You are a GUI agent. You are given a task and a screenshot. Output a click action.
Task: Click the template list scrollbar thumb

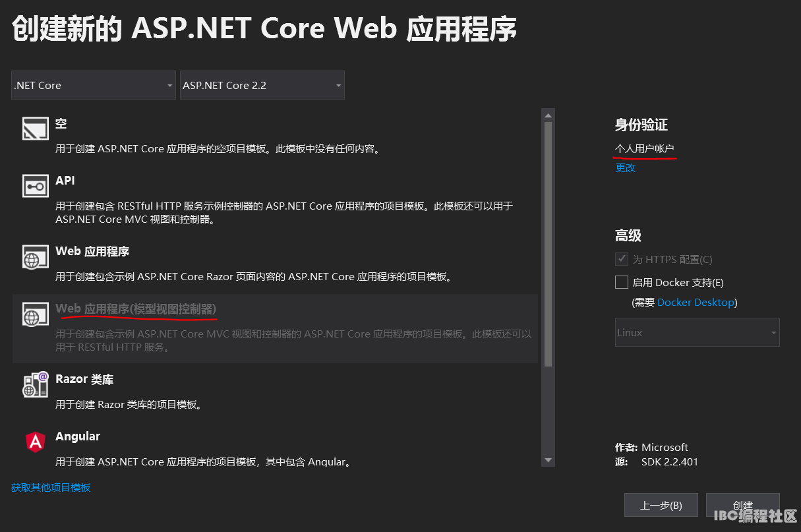point(548,244)
